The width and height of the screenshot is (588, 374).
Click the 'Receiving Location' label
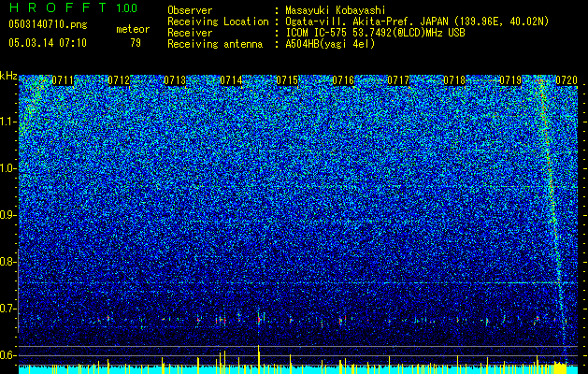[218, 22]
